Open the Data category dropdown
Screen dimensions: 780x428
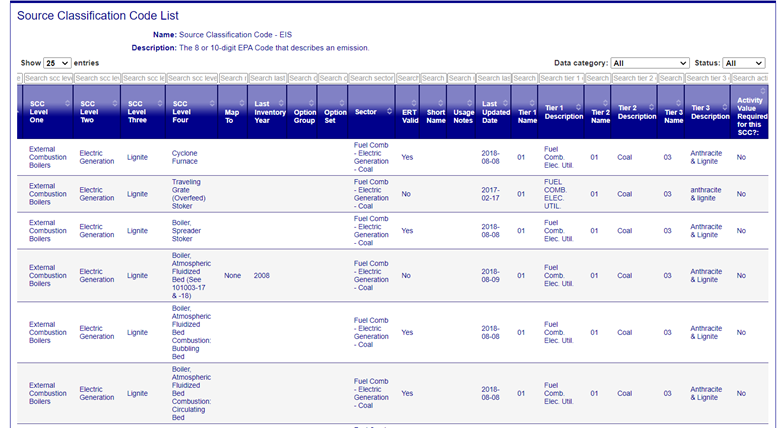pyautogui.click(x=650, y=63)
